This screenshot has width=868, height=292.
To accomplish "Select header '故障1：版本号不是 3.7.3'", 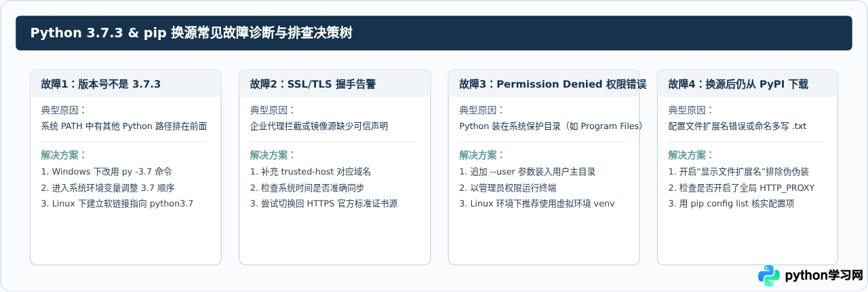I will click(x=100, y=84).
